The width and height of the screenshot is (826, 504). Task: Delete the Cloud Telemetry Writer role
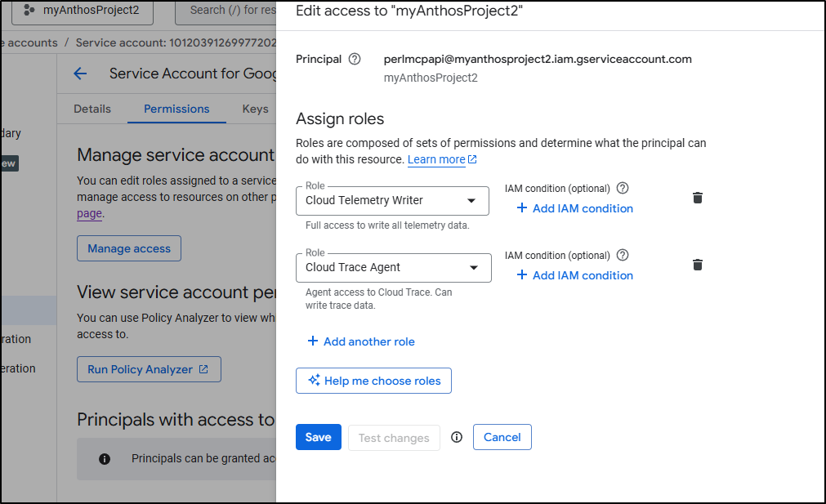pyautogui.click(x=697, y=198)
